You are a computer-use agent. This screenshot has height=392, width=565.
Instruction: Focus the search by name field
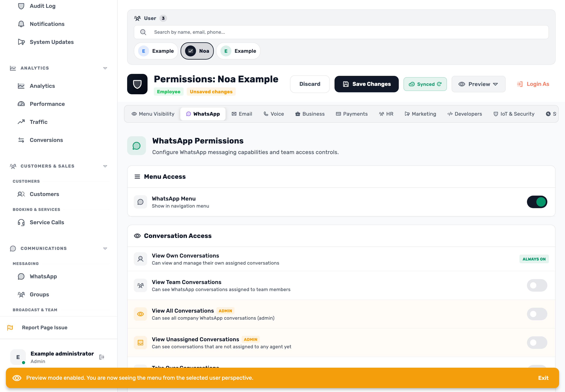[x=341, y=32]
